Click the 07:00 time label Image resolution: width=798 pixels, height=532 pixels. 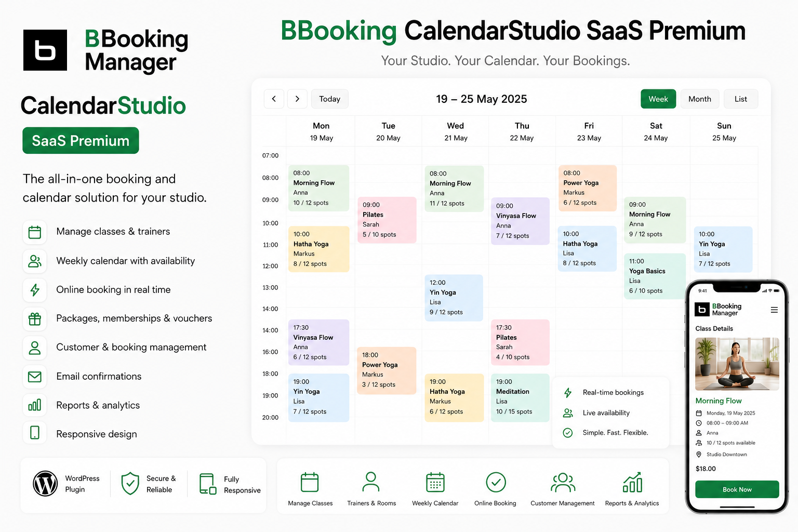pyautogui.click(x=270, y=155)
